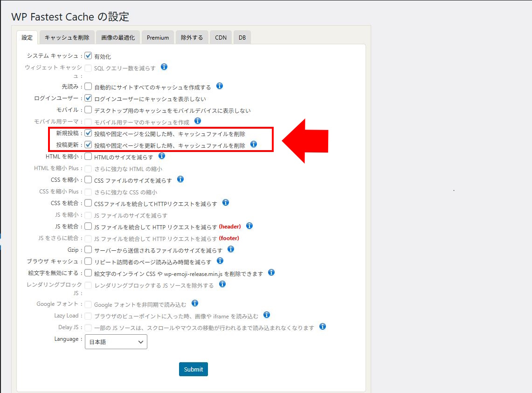Image resolution: width=532 pixels, height=393 pixels.
Task: Click info icon for ブラウザ キャッシュ
Action: coord(220,261)
